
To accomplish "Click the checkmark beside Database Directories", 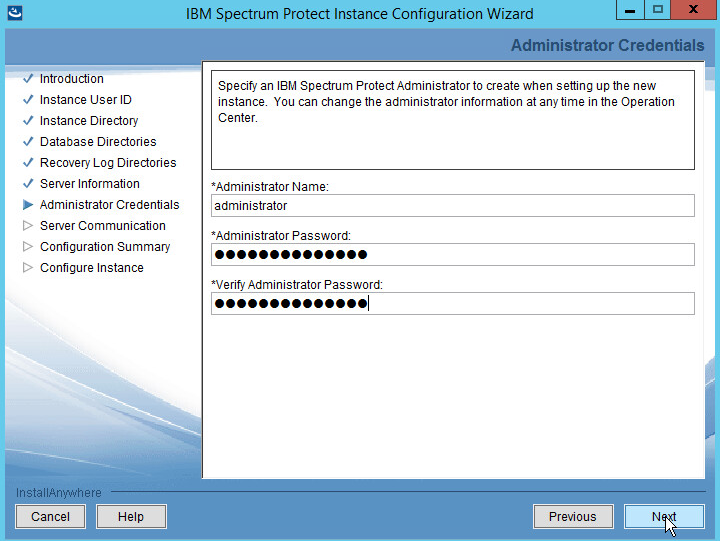I will coord(28,142).
